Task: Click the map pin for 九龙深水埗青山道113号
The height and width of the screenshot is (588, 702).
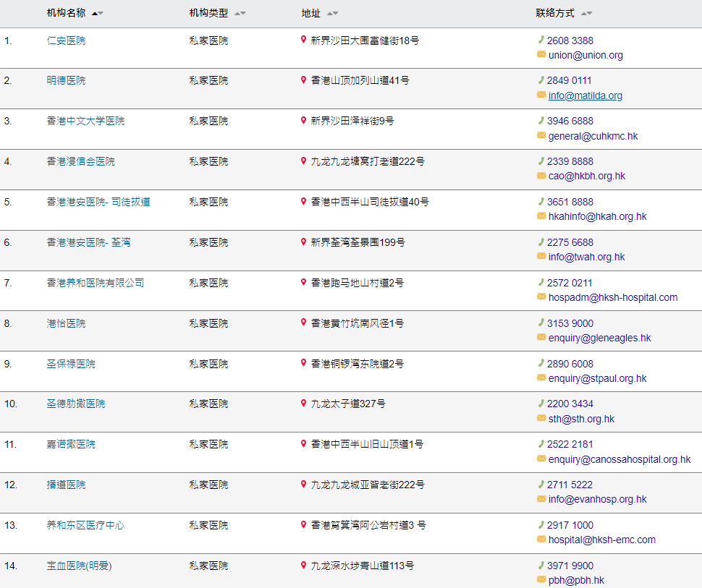Action: 303,565
